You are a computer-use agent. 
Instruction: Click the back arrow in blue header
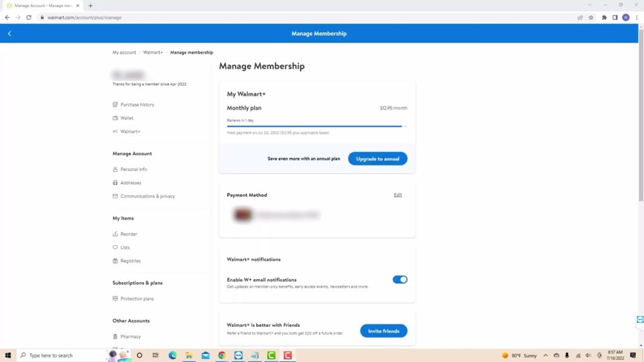9,33
